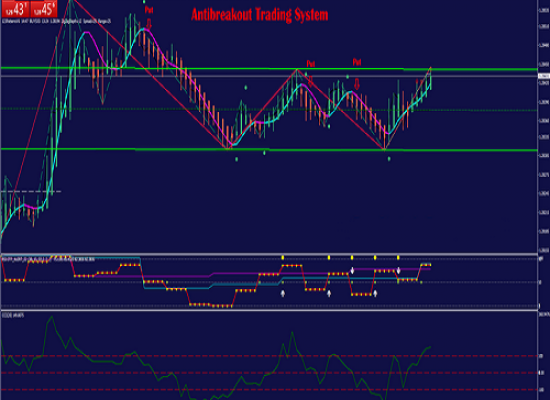Click the red BUY one-click button showing 45
The image size is (550, 400).
point(44,8)
